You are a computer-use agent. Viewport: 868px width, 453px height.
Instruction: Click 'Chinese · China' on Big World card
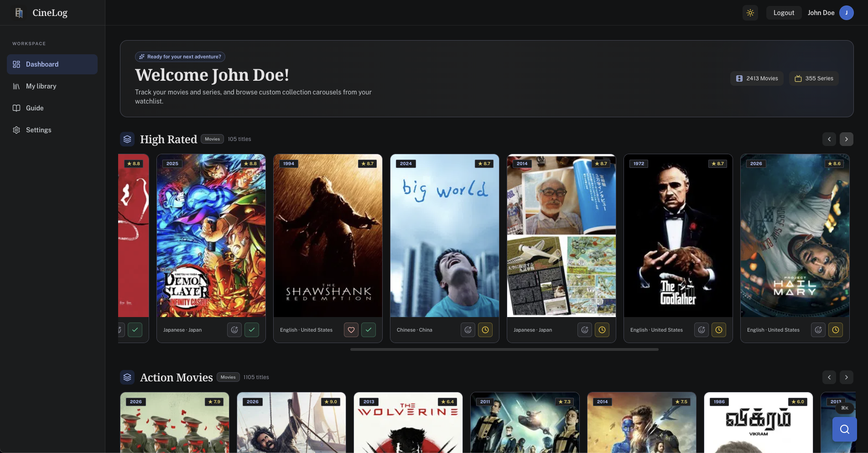click(415, 330)
